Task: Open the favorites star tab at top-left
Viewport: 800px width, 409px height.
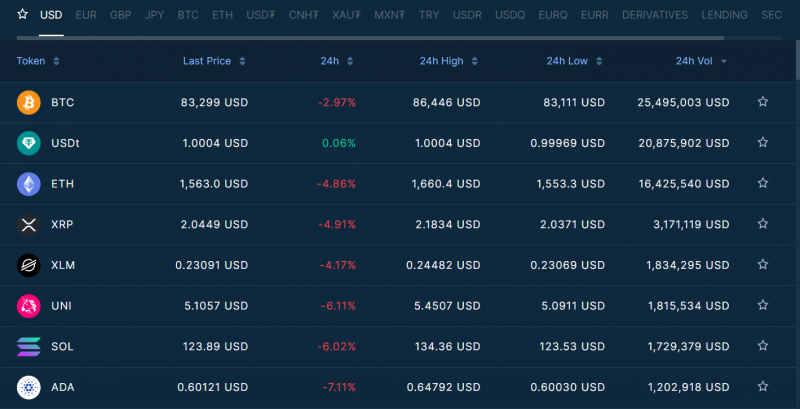Action: [x=22, y=14]
